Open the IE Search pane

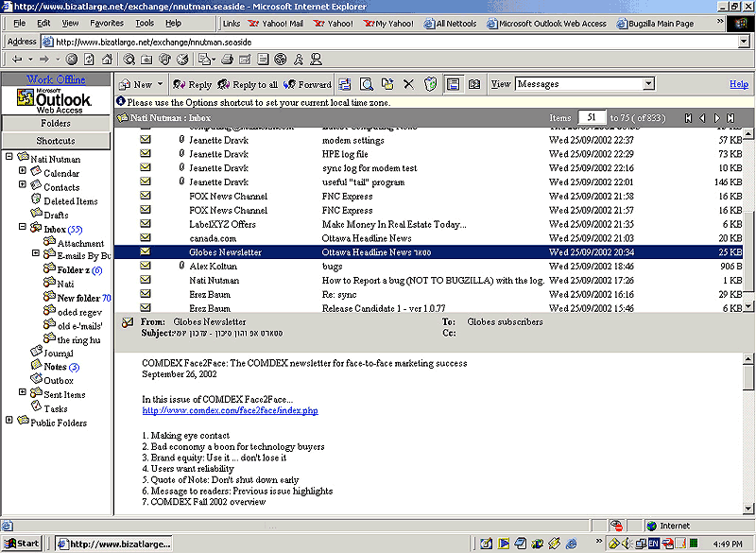[x=129, y=60]
